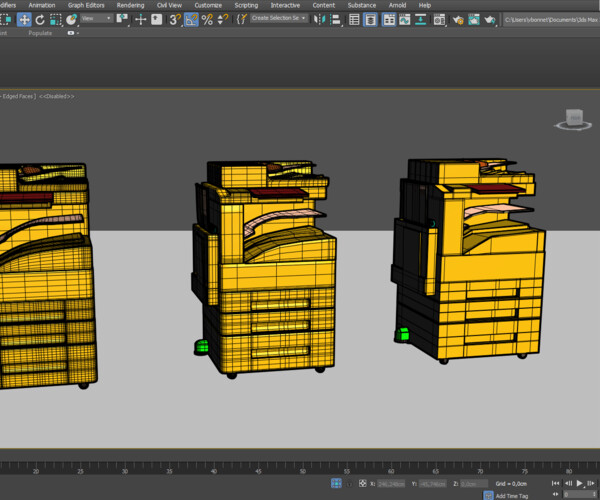Toggle the Isolate Selection icon
The image size is (600, 500).
click(336, 483)
